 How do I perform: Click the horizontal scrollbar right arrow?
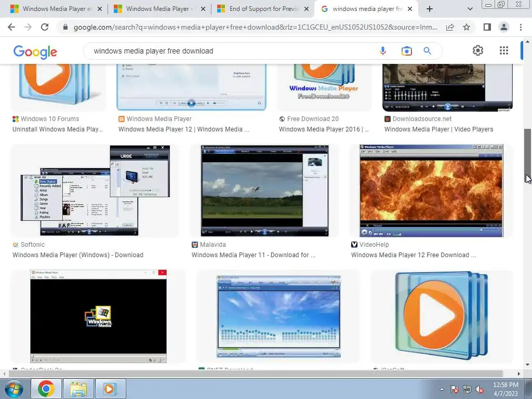tap(519, 374)
